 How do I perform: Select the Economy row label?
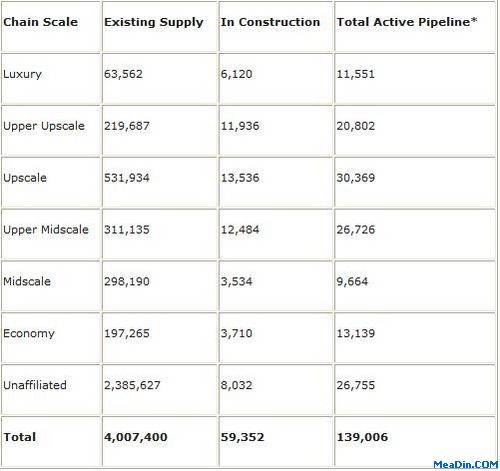(x=29, y=334)
